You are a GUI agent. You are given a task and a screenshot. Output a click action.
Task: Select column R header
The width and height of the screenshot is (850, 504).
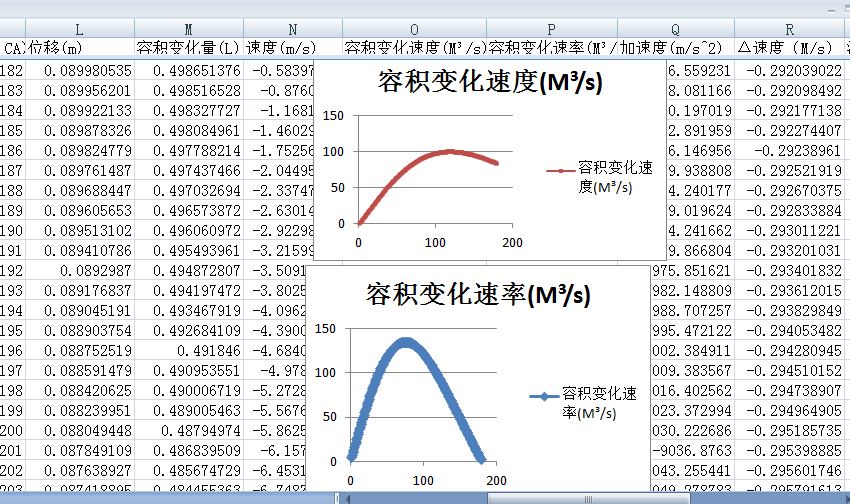[789, 29]
